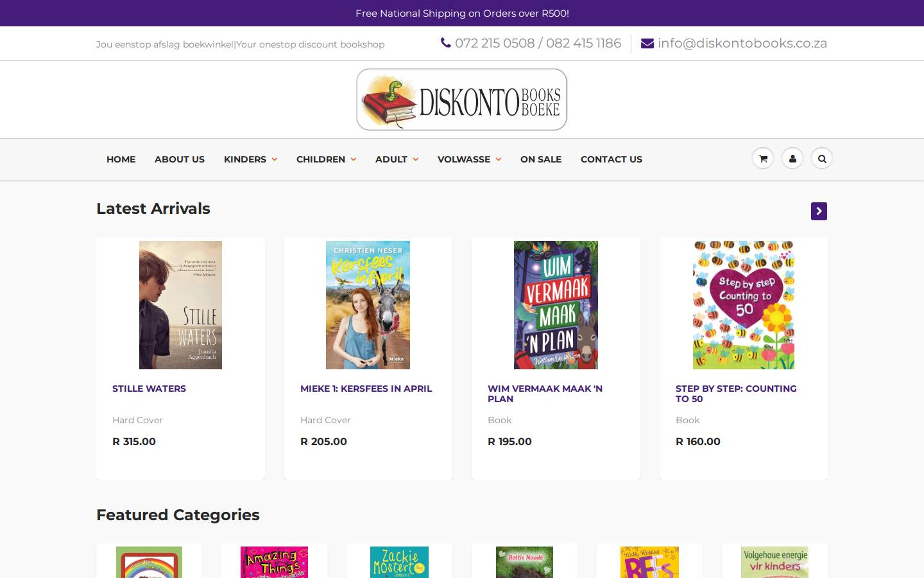Open MIEKE 1: KERSFEES IN APRIL title
Viewport: 924px width, 578px height.
tap(366, 389)
